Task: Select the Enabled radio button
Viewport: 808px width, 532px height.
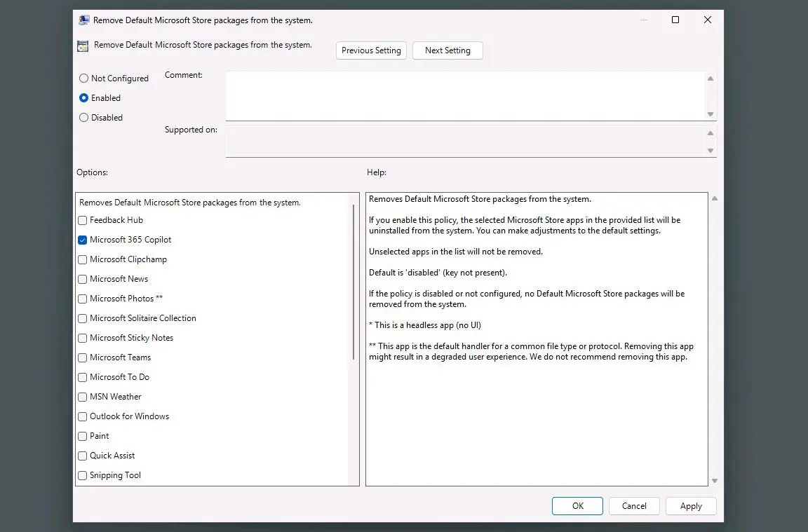Action: (x=83, y=98)
